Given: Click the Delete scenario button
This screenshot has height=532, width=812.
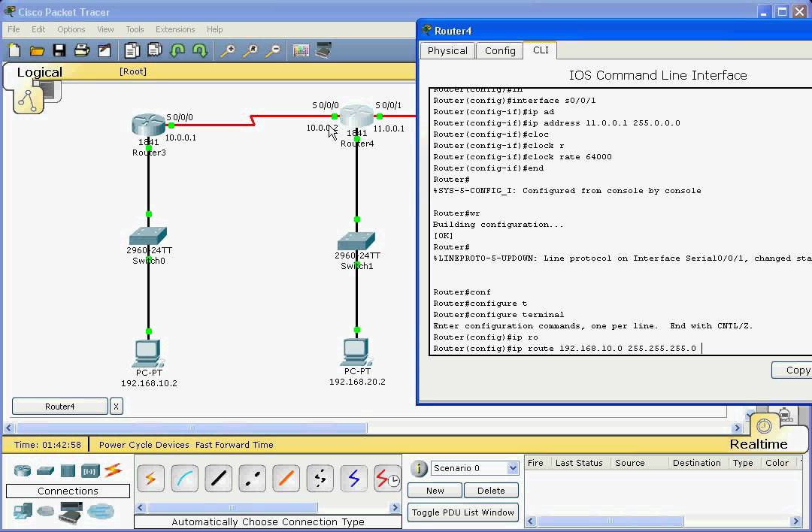Looking at the screenshot, I should pyautogui.click(x=491, y=491).
